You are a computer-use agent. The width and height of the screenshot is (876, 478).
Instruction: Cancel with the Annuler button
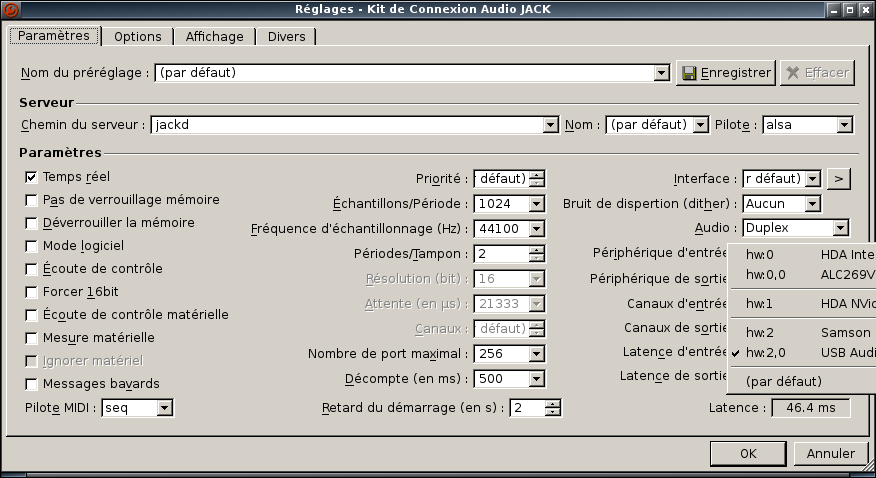830,453
